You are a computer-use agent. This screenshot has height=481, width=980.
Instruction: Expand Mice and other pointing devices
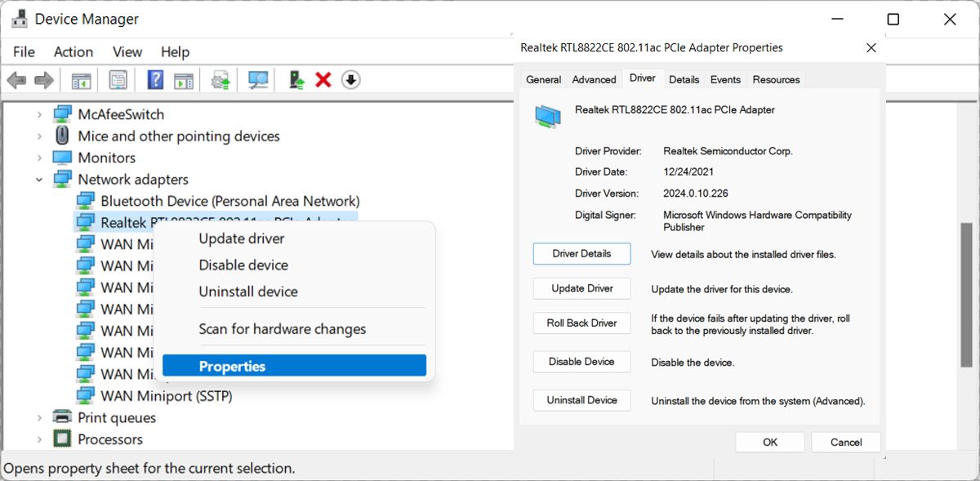39,136
